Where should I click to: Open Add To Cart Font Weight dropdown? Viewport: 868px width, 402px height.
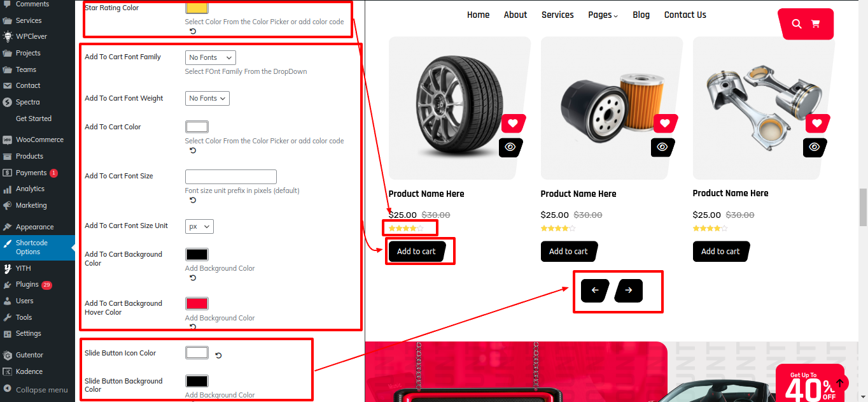tap(207, 98)
